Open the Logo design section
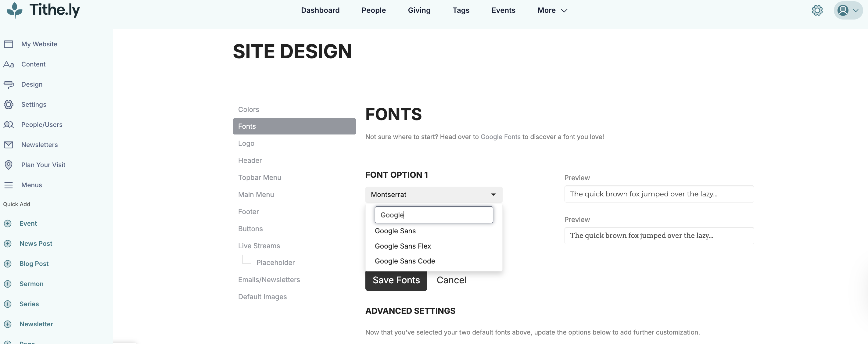 [x=246, y=144]
